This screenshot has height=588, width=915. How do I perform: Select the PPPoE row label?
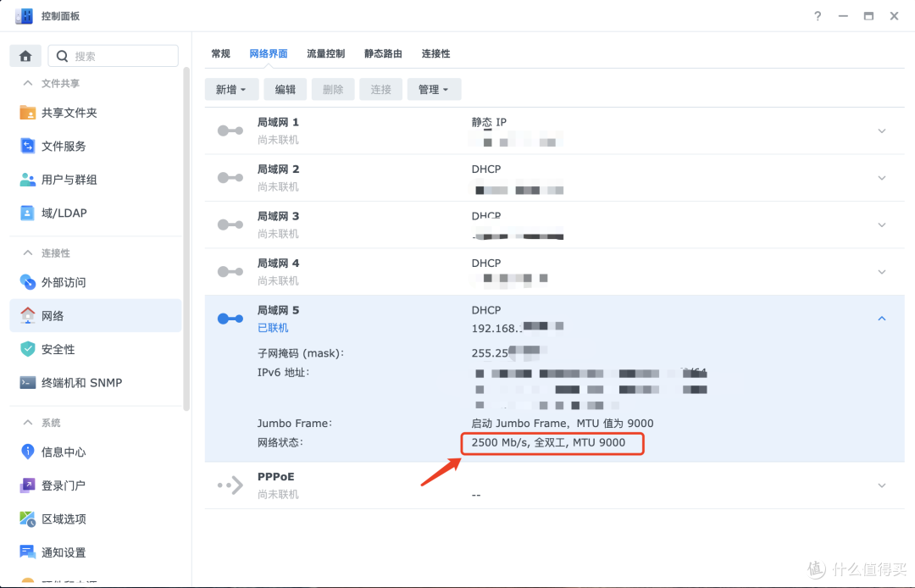click(276, 476)
